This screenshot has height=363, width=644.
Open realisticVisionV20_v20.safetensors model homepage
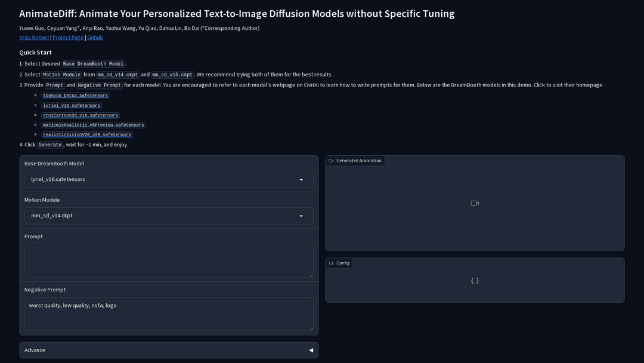pyautogui.click(x=87, y=134)
